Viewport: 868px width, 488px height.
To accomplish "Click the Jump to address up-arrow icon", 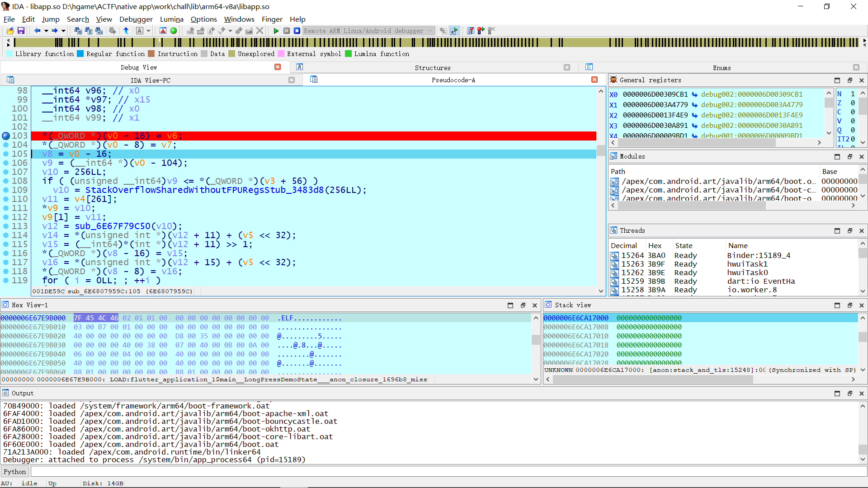I will pyautogui.click(x=127, y=31).
